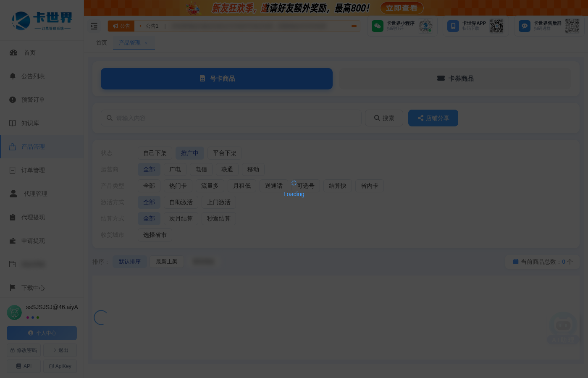The height and width of the screenshot is (378, 588).
Task: Click the 退出 logout button
Action: pyautogui.click(x=60, y=350)
